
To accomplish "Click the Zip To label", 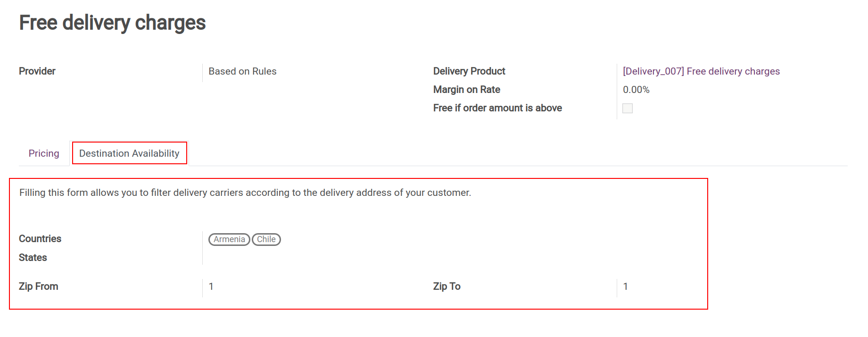I will [446, 286].
